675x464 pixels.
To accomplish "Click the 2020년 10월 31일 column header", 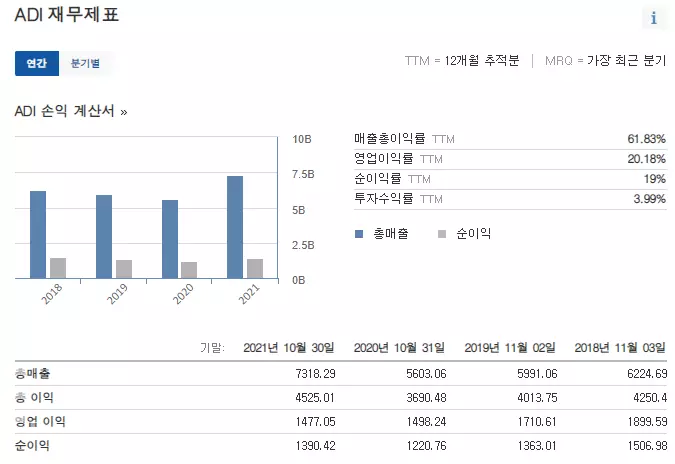I will tap(399, 348).
